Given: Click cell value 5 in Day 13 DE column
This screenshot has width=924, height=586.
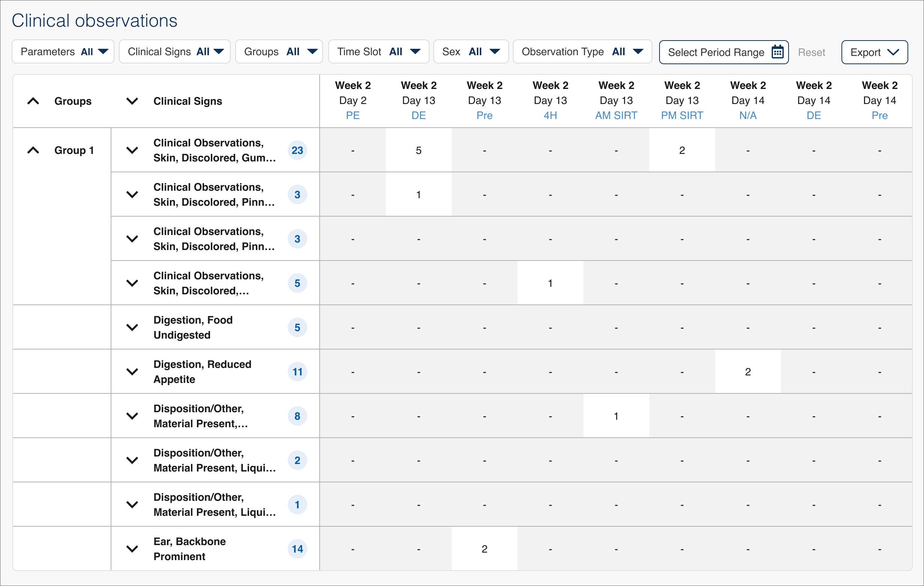Looking at the screenshot, I should coord(419,150).
